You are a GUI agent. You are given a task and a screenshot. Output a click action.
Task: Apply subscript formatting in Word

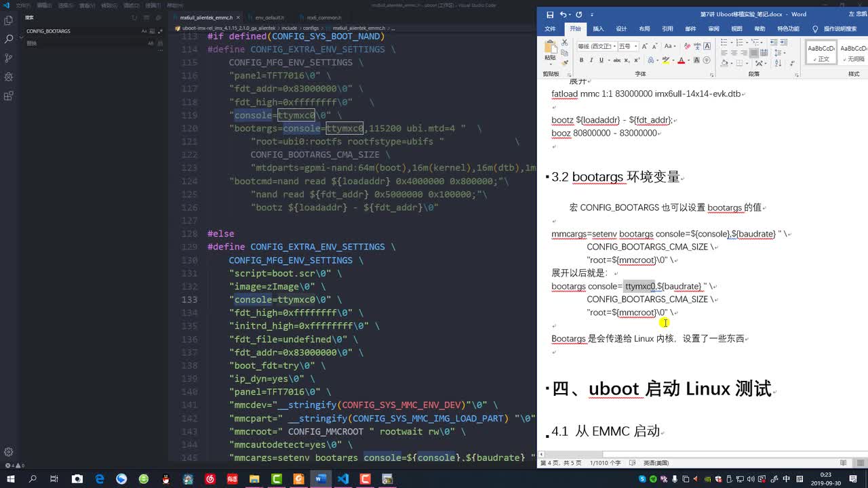627,60
